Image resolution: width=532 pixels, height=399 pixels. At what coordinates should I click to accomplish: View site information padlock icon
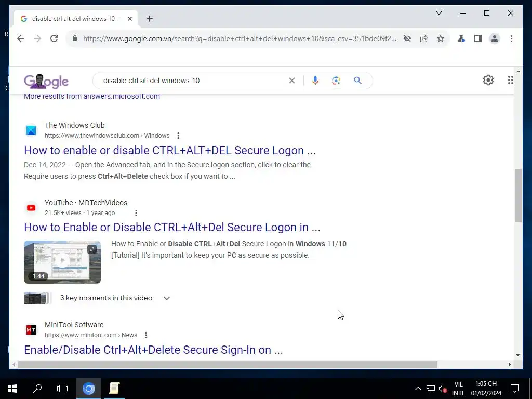[x=75, y=38]
